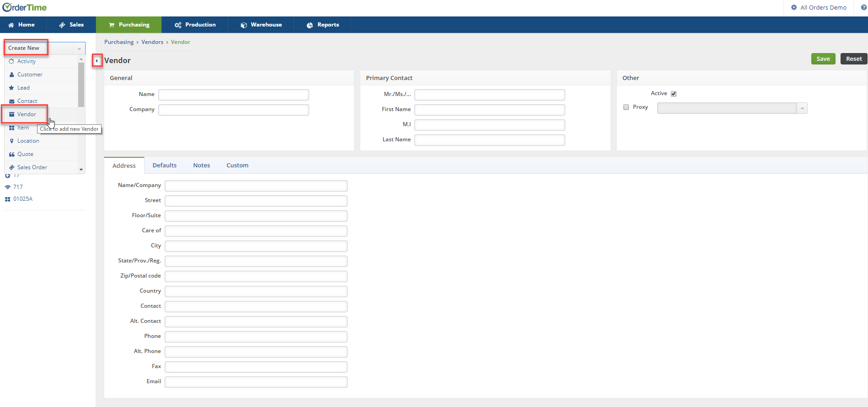This screenshot has width=868, height=407.
Task: Click the Customer person icon
Action: 11,75
